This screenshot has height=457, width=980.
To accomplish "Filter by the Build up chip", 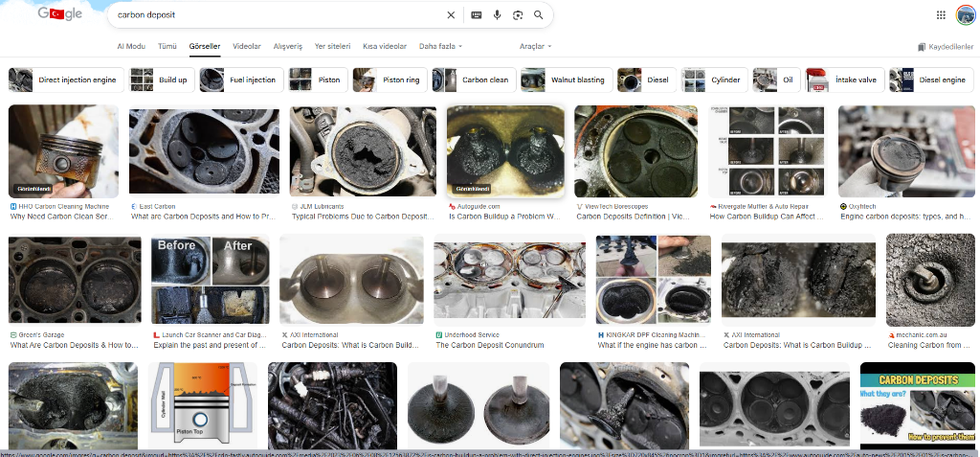I will 162,80.
